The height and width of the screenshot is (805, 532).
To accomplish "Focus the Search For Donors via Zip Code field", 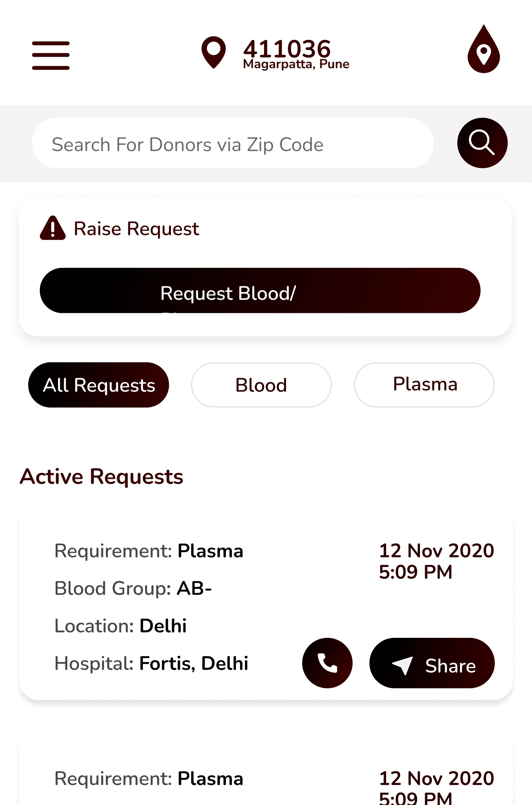I will tap(233, 143).
